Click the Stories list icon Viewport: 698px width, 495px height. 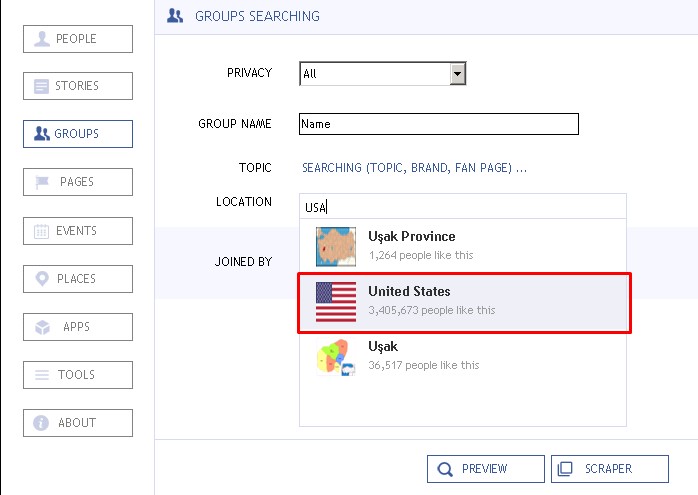tap(41, 87)
